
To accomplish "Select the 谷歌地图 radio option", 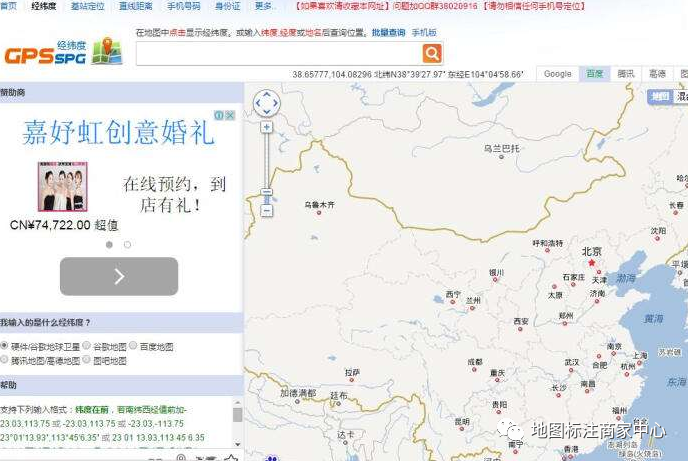I will point(87,346).
